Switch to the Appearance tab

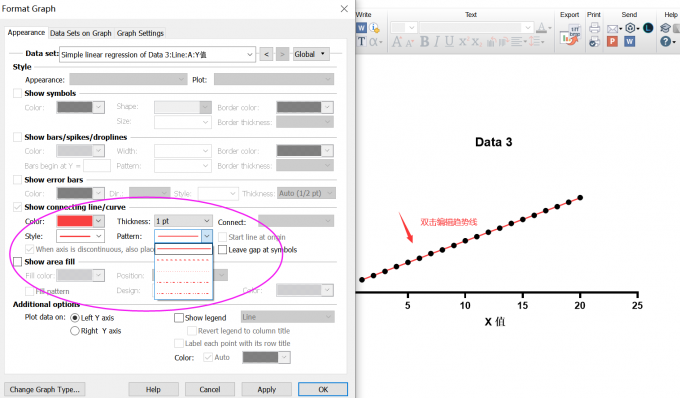tap(26, 33)
